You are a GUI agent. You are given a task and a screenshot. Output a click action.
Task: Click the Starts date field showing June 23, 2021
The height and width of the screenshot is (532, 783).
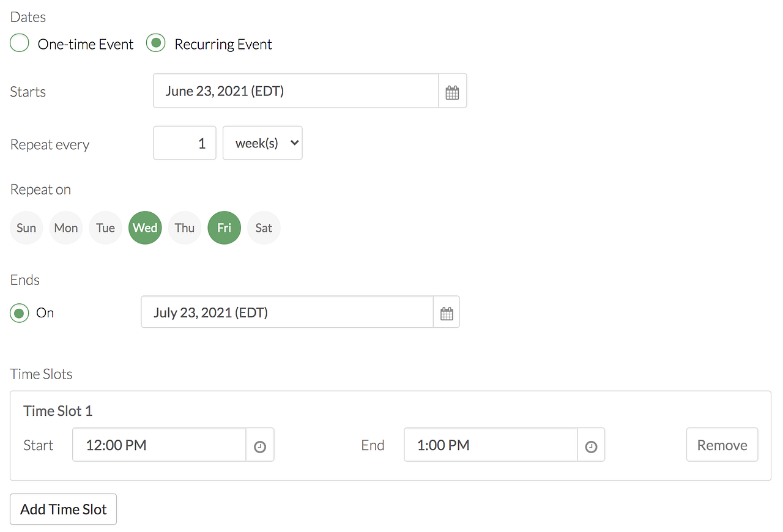coord(296,92)
